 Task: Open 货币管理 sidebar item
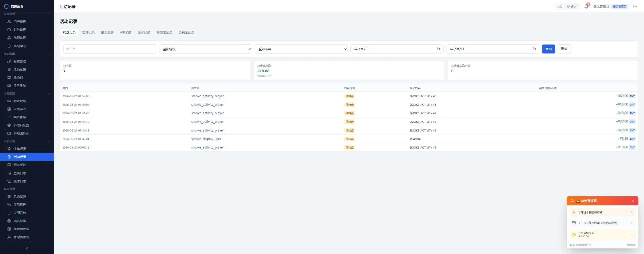(27, 205)
